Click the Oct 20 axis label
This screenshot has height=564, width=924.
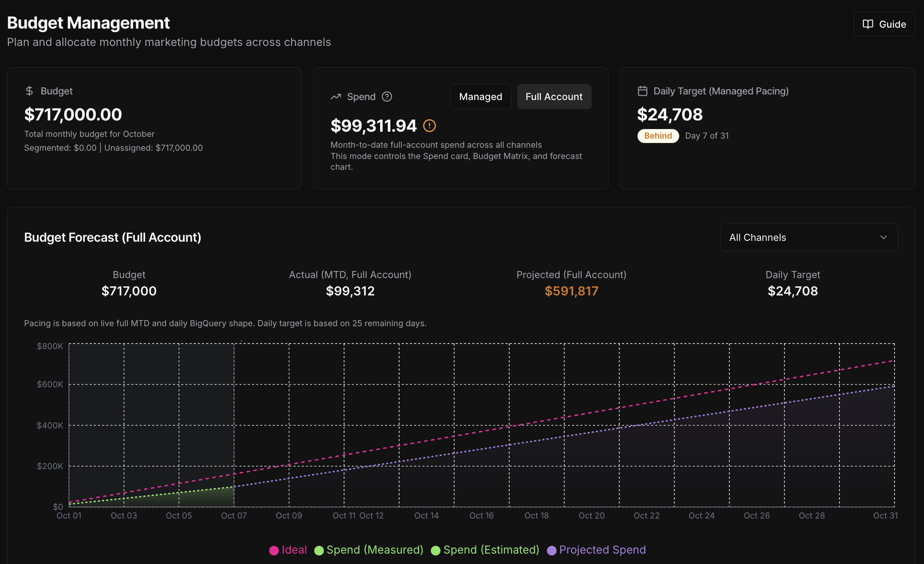coord(592,515)
